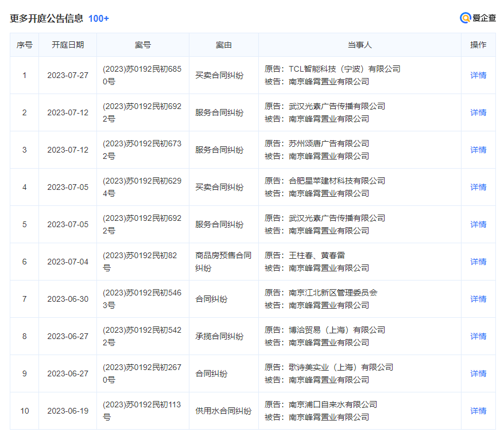Click plaintiff 博洽贸易（上海）有限公司
Screen dimensions: 504x436
tap(336, 330)
